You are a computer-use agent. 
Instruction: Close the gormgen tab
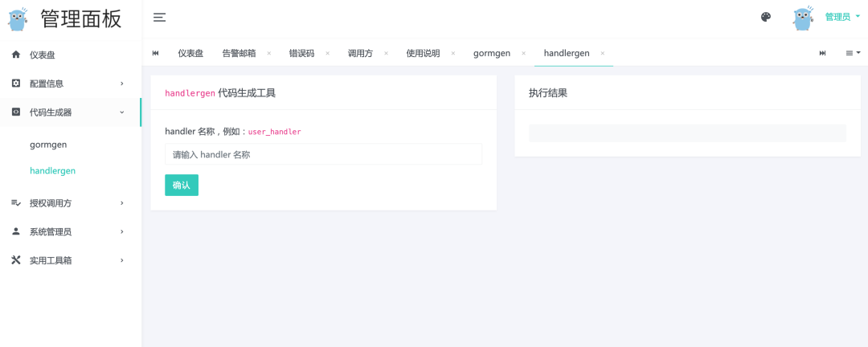(x=524, y=53)
